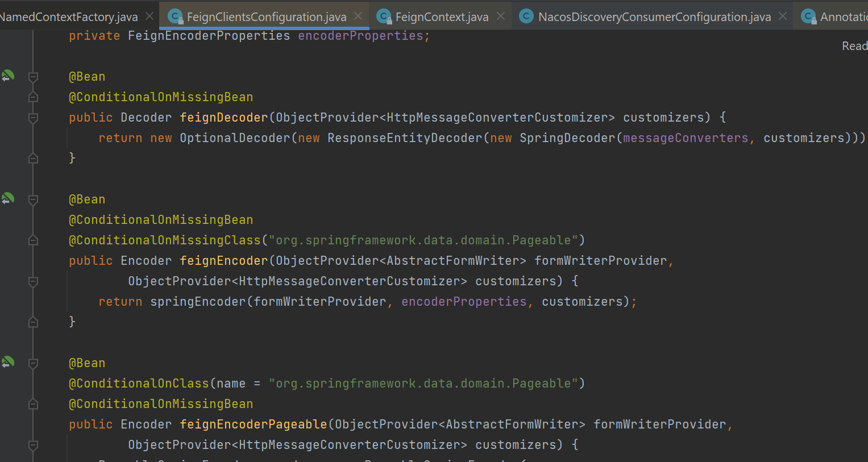
Task: Click AbstractFormWriter in the feignEncoderPageable signature
Action: (x=512, y=424)
